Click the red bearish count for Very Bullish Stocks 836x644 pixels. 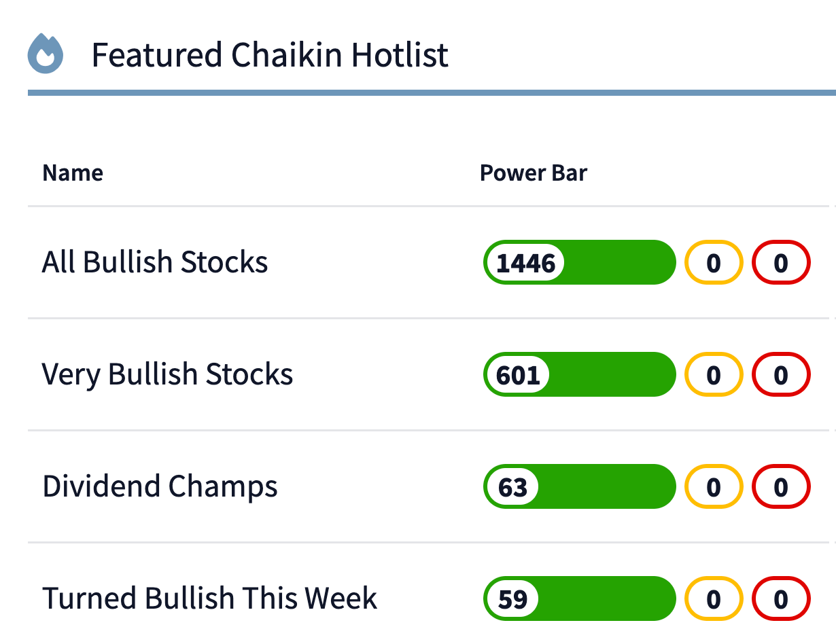(780, 374)
